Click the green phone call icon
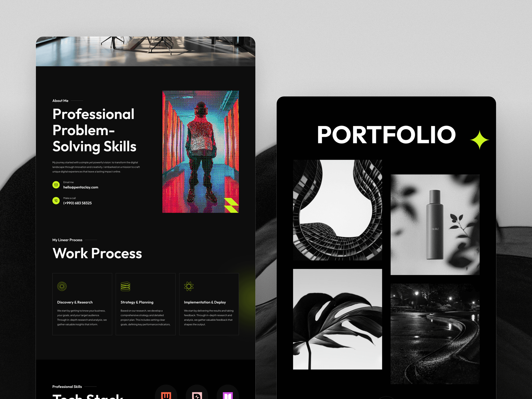The image size is (532, 399). pyautogui.click(x=56, y=201)
